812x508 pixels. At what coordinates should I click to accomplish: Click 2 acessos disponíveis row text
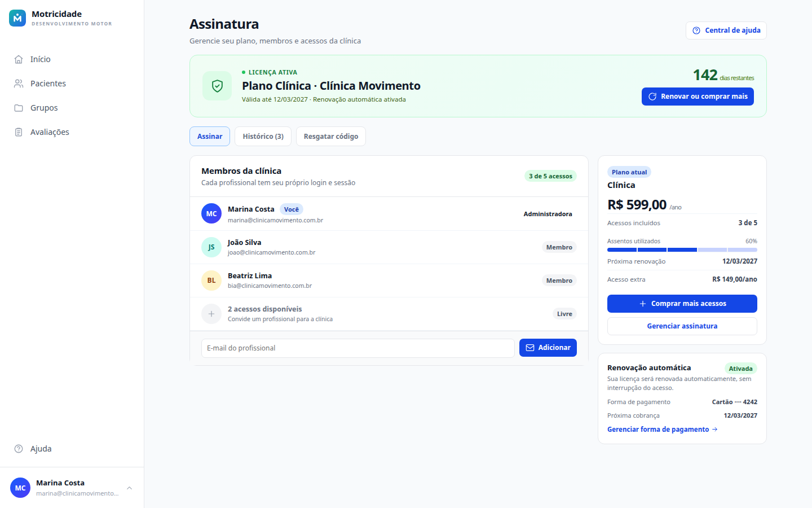click(x=265, y=309)
